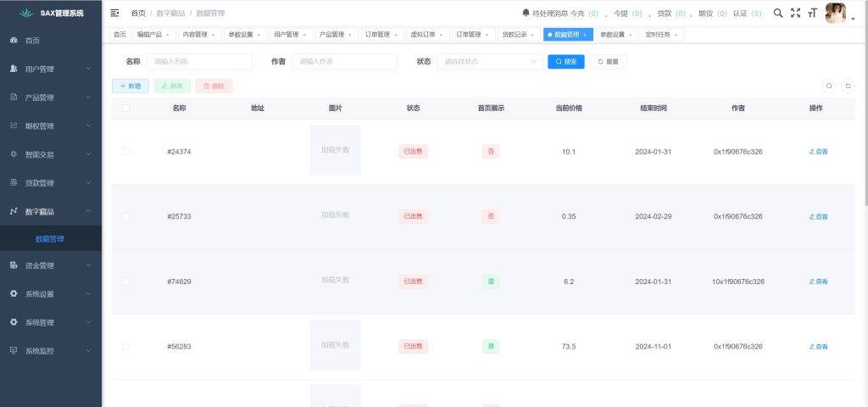Viewport: 868px width, 407px height.
Task: Click the 期权管理 chart icon in sidebar
Action: point(14,125)
